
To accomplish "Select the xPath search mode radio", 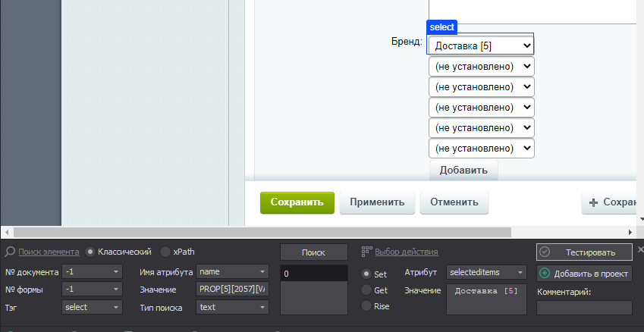I will tap(165, 252).
